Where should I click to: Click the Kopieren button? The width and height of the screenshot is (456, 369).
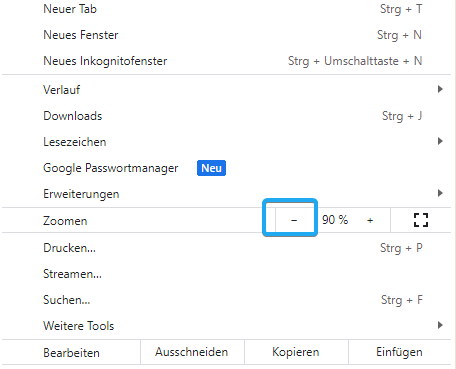coord(296,352)
